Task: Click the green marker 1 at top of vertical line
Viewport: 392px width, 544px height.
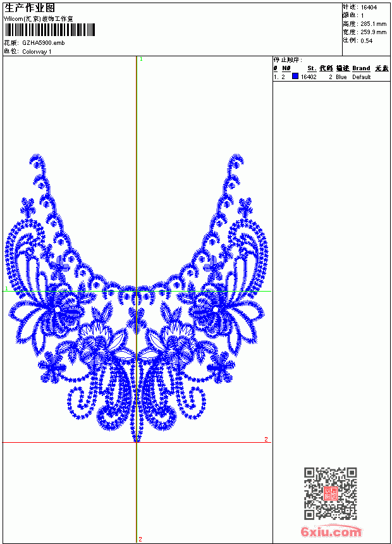Action: coord(141,59)
